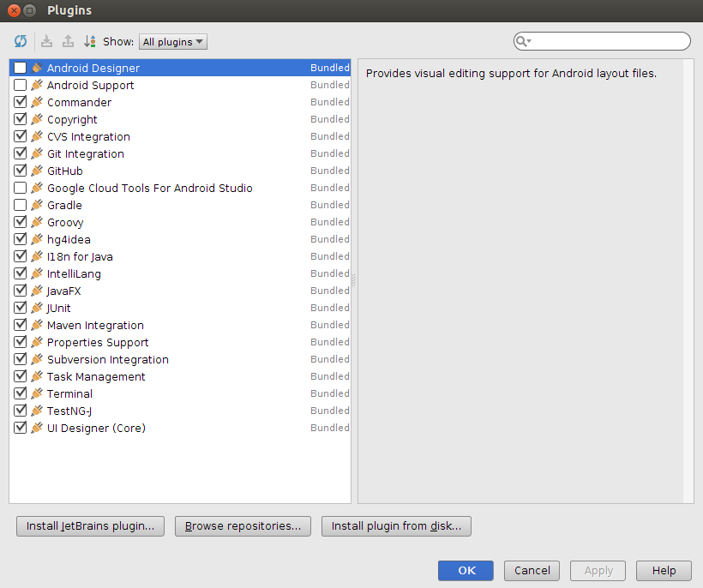Click the IntelliLang plug icon

pos(37,273)
